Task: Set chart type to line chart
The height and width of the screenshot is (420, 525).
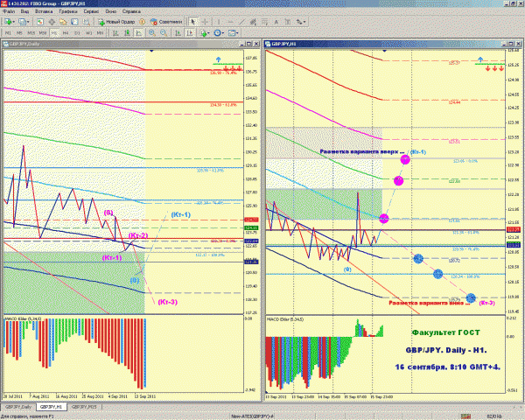Action: (x=138, y=33)
